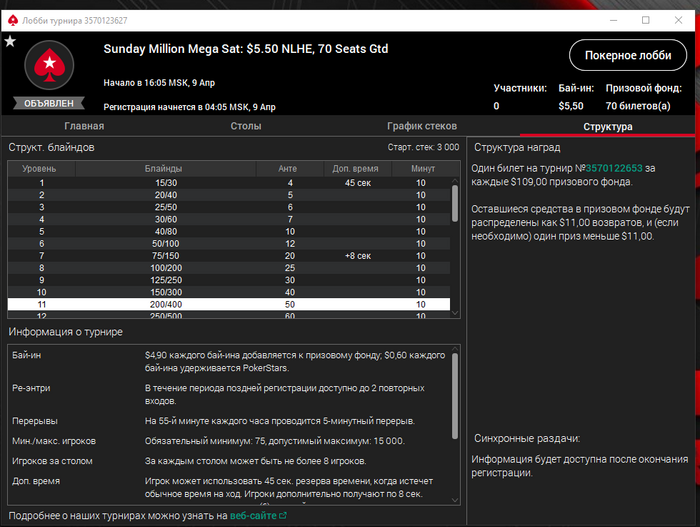Viewport: 700px width, 527px height.
Task: Open external link icon beside веб-сайте
Action: (x=283, y=515)
